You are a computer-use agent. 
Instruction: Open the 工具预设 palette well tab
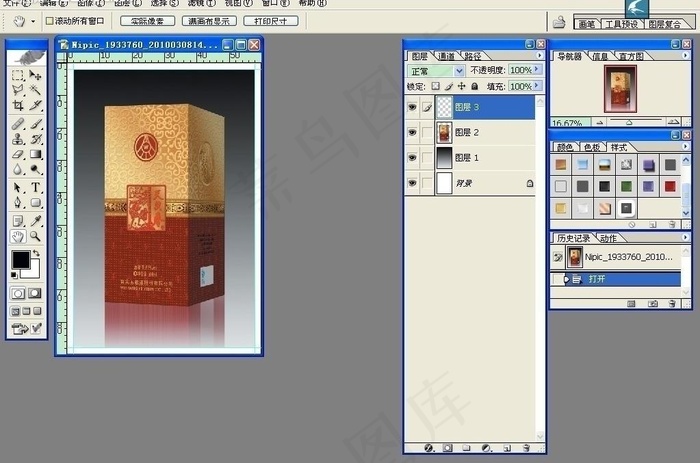[621, 24]
